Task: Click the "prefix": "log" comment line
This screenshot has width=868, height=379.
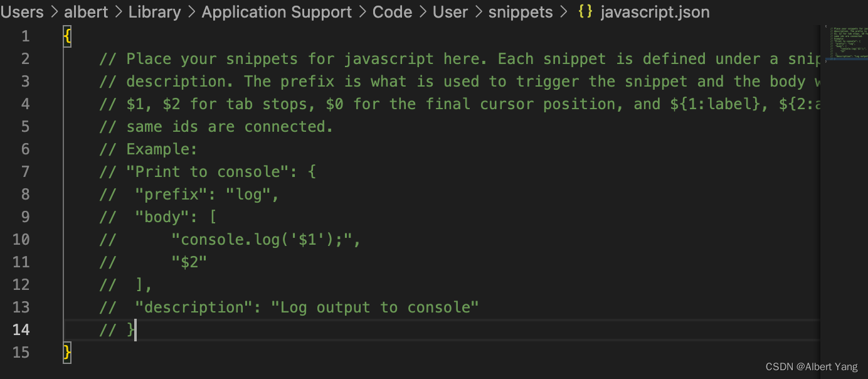Action: pyautogui.click(x=207, y=195)
